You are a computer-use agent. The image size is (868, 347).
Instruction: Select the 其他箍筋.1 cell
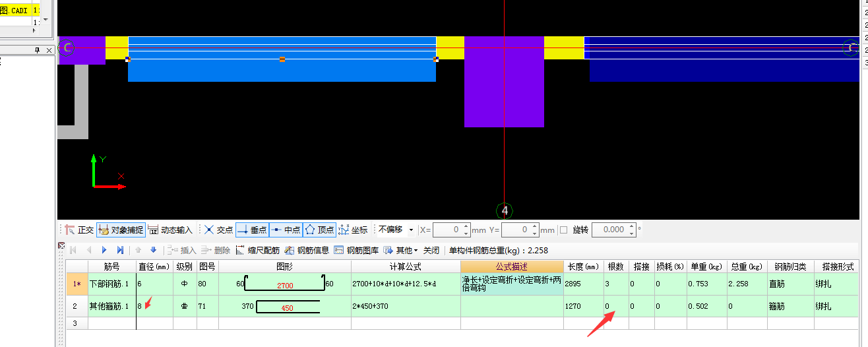coord(112,306)
